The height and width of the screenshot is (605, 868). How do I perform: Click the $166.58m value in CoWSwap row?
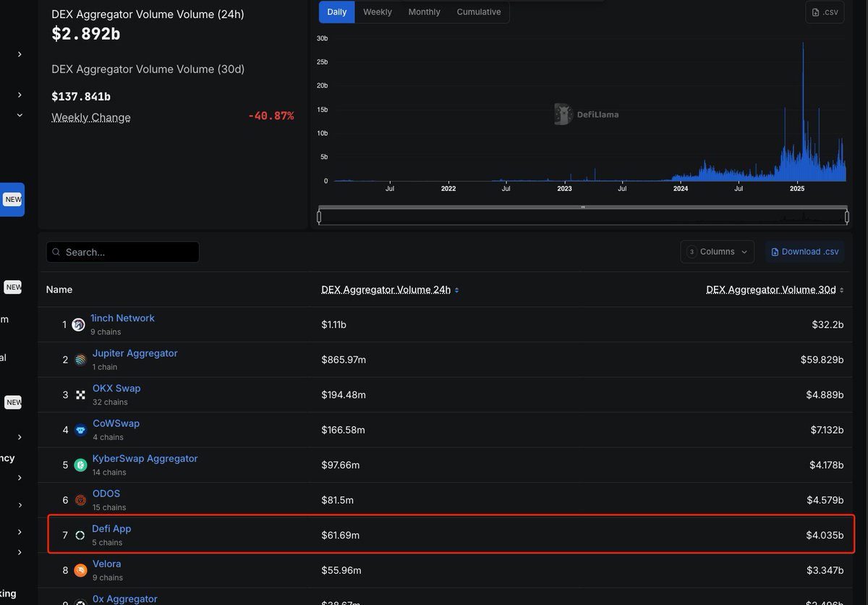point(343,430)
